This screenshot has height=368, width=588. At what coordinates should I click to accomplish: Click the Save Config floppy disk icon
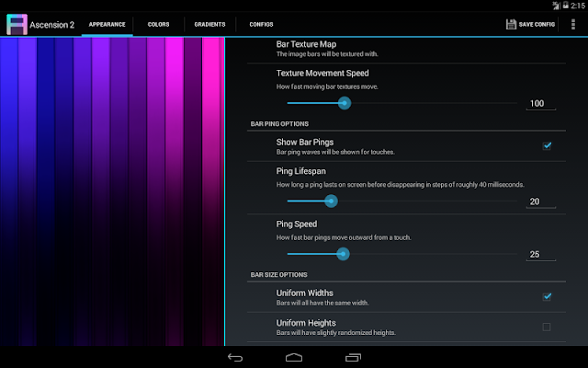[511, 25]
